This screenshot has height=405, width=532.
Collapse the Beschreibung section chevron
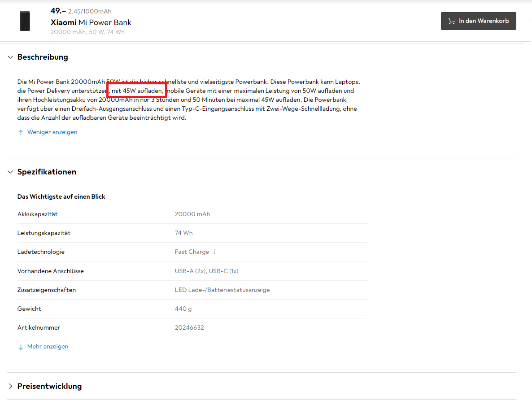(10, 57)
